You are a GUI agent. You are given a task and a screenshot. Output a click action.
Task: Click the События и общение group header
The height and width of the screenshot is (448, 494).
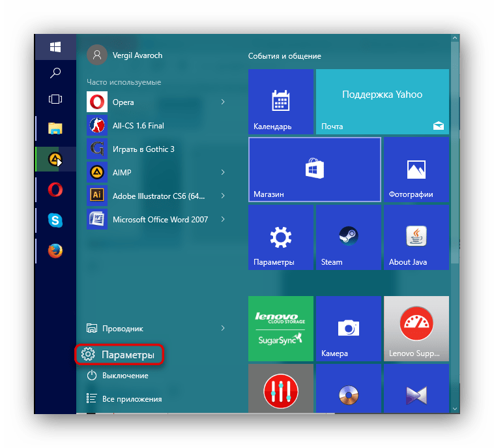point(285,56)
